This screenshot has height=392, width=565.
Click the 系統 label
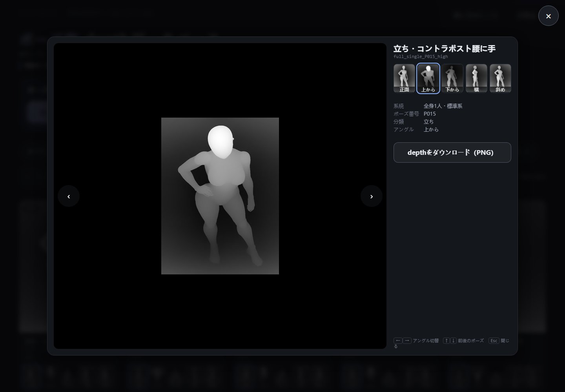(399, 106)
